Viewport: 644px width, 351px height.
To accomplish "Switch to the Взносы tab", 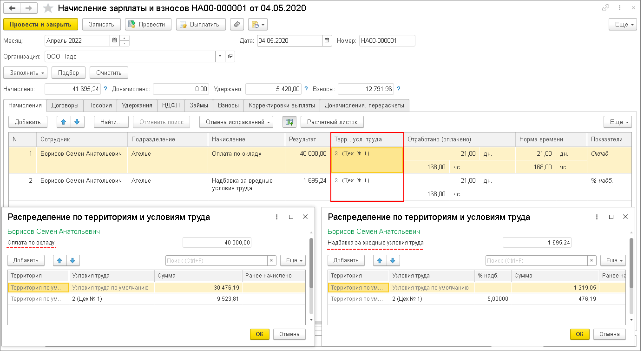I will pos(228,106).
